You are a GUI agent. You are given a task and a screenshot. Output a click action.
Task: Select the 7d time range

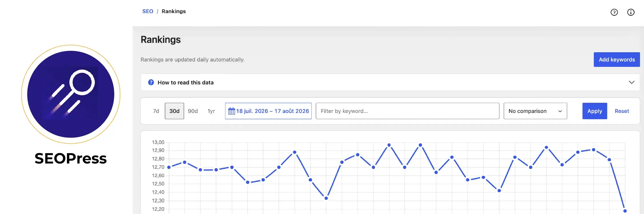pyautogui.click(x=156, y=111)
